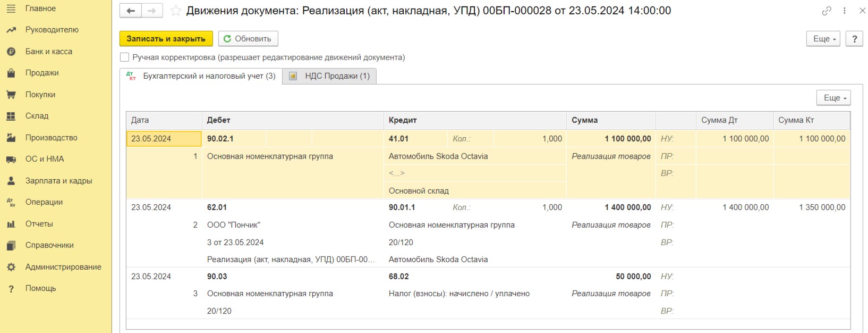The width and height of the screenshot is (868, 333).
Task: Click the 1 350 000,00 Сумма Кт value
Action: (822, 207)
